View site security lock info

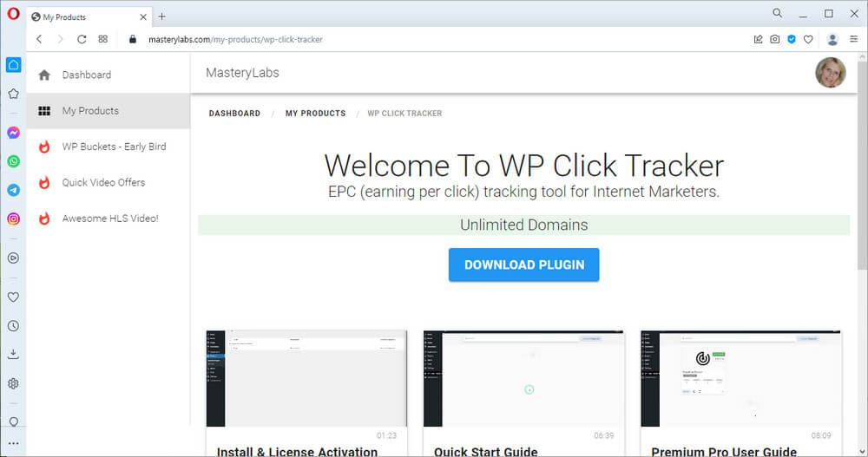(x=132, y=39)
